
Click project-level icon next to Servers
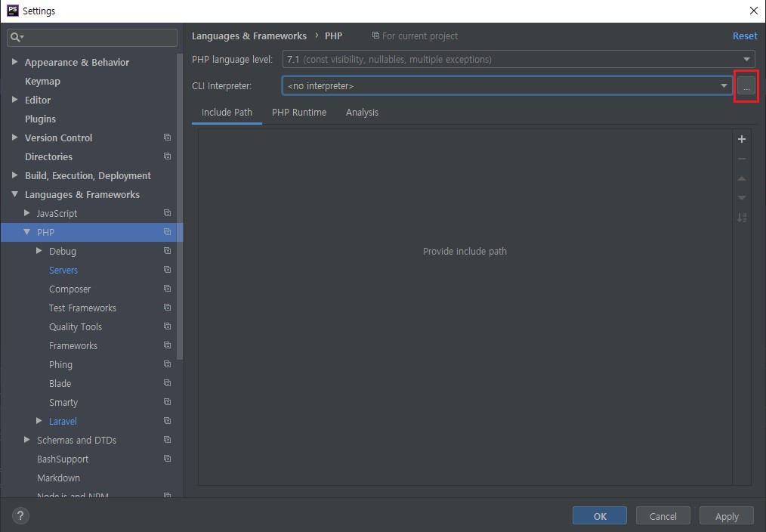click(x=167, y=270)
